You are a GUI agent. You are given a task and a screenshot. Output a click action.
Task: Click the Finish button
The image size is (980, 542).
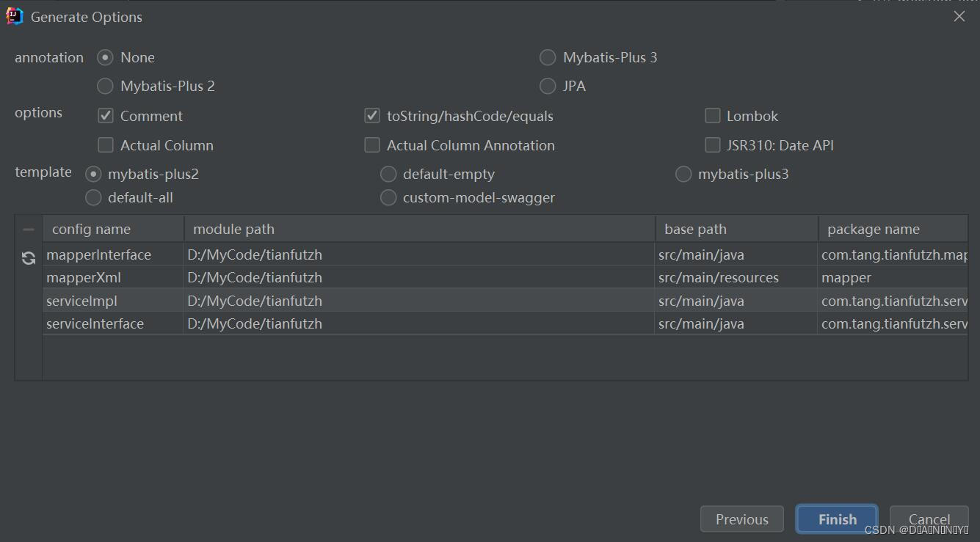[837, 519]
